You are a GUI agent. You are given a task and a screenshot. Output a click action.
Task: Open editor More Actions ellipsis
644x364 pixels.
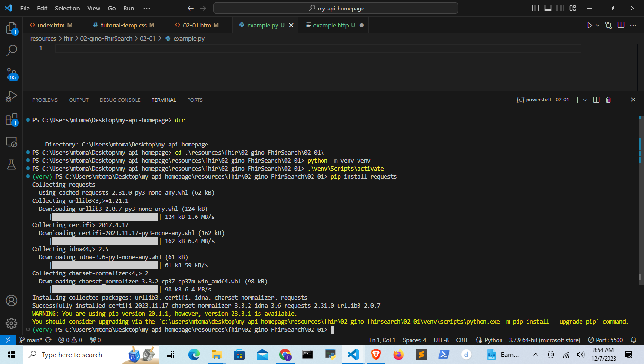[633, 25]
